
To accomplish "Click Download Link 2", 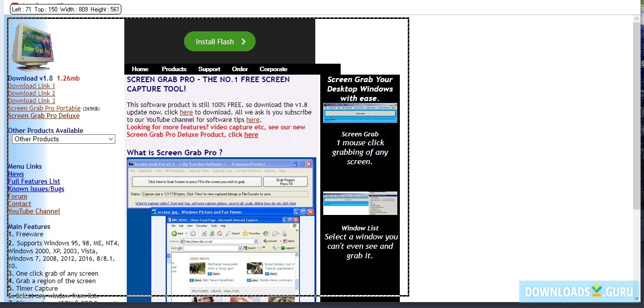I will [x=31, y=93].
